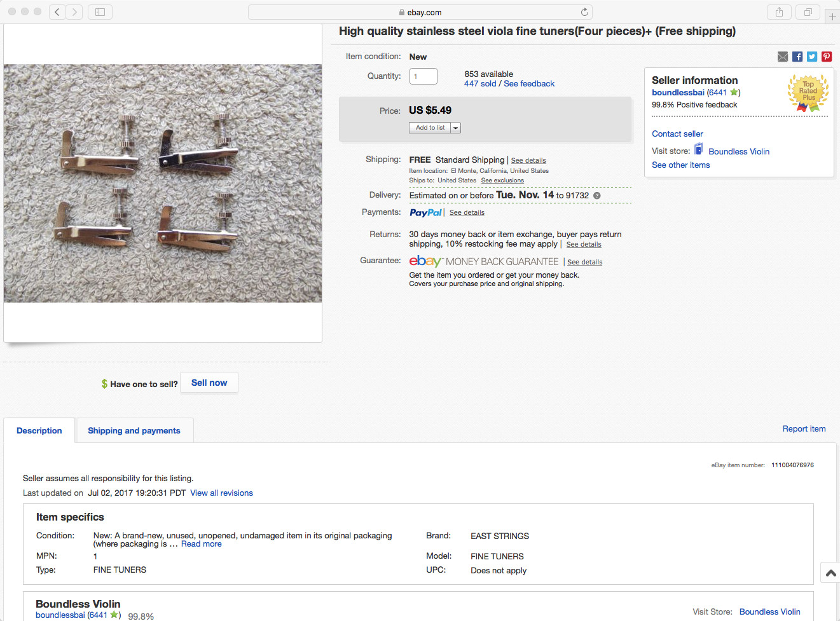
Task: Click the delivery estimate help question mark
Action: pyautogui.click(x=597, y=196)
